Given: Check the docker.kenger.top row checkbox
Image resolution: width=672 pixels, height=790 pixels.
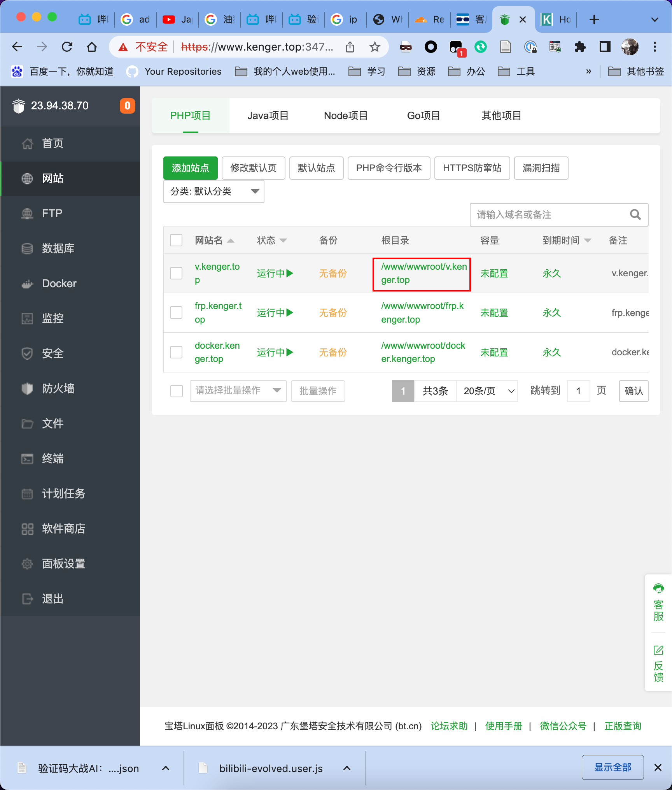Looking at the screenshot, I should click(176, 352).
